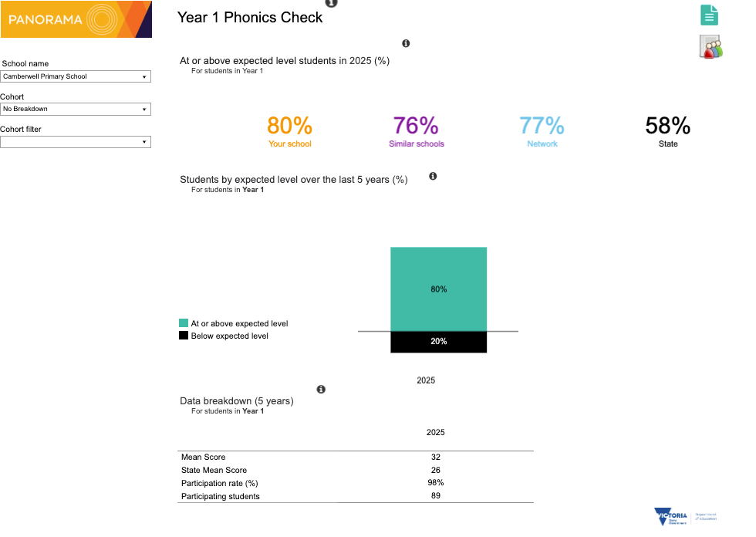Show info for At or above expected level section
This screenshot has height=537, width=756.
click(406, 44)
